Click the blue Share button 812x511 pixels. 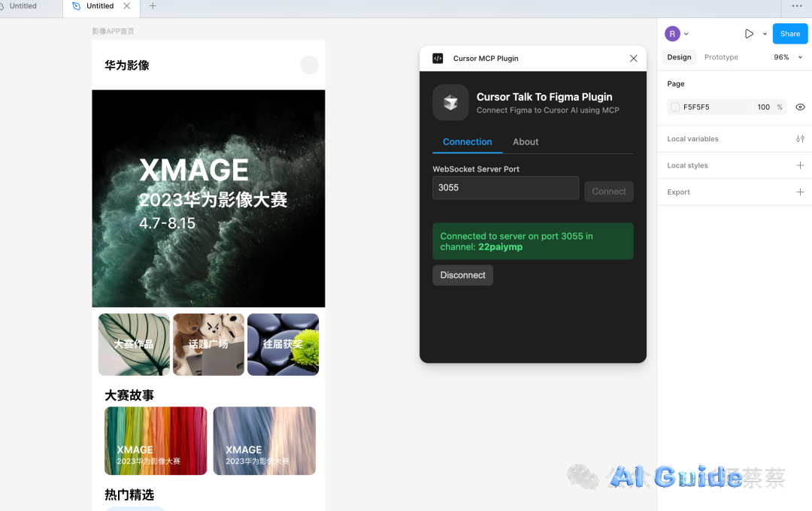790,34
